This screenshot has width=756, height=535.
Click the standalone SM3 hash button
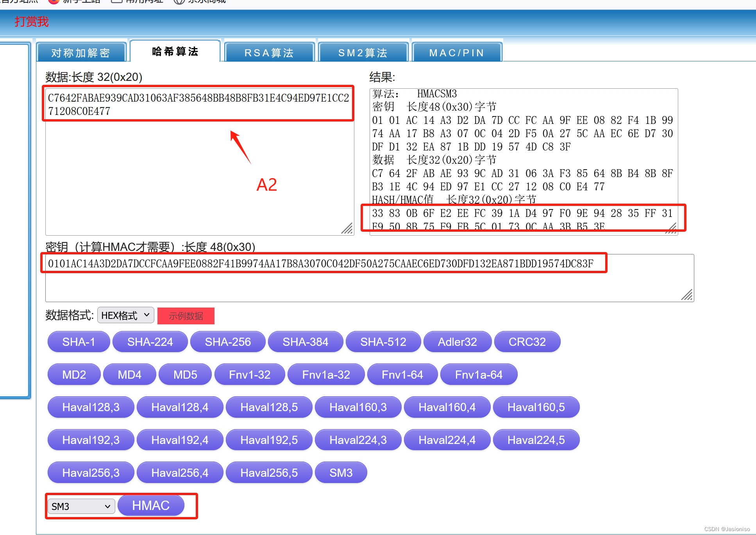click(341, 472)
